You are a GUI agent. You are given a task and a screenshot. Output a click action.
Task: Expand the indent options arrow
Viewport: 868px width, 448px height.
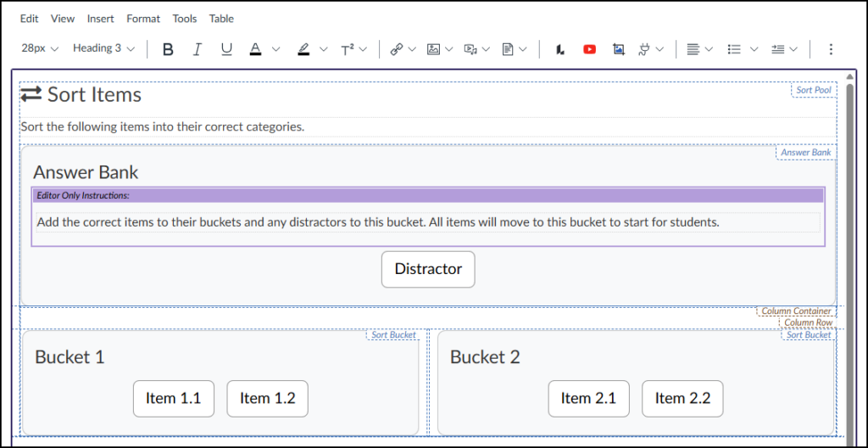(x=793, y=49)
